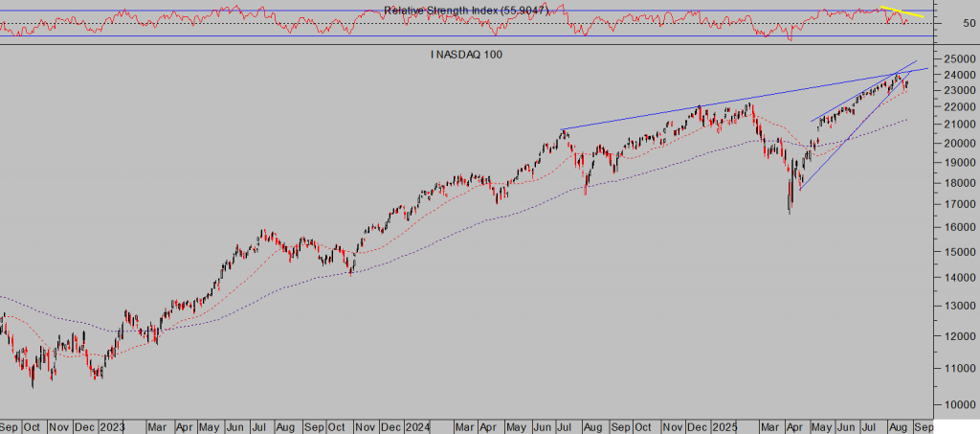Click the October 2022 candlestick low near 10500
Screen dimensions: 980x434
click(33, 386)
